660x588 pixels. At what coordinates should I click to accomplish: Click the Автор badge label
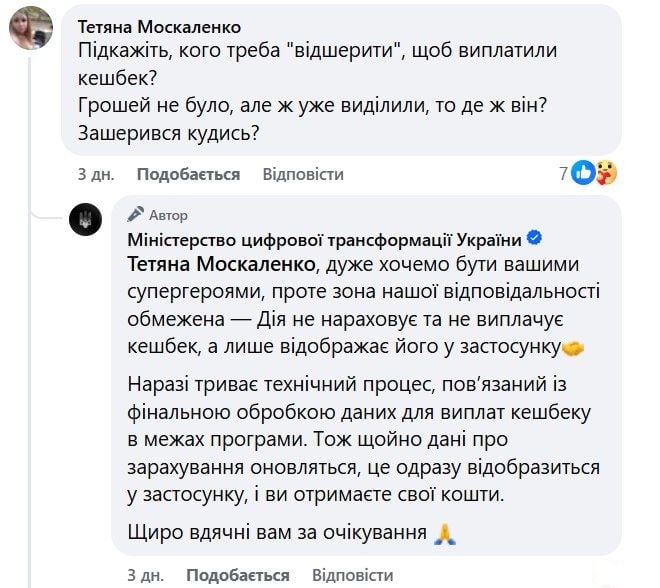pos(167,215)
